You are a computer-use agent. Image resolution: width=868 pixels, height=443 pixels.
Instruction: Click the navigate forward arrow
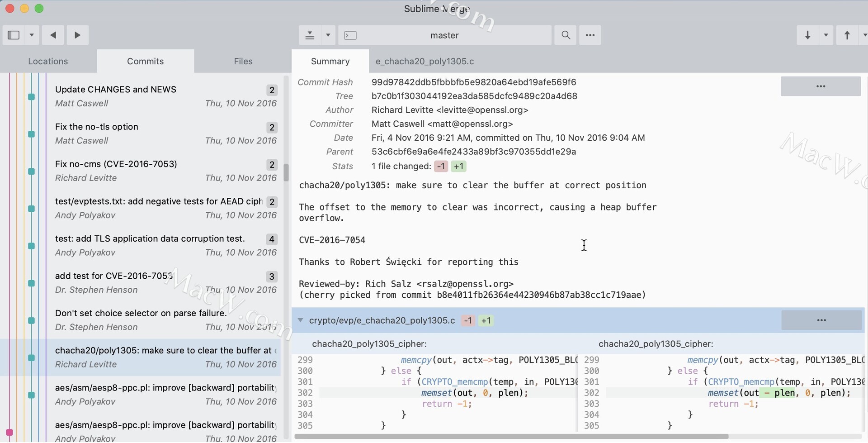[77, 35]
